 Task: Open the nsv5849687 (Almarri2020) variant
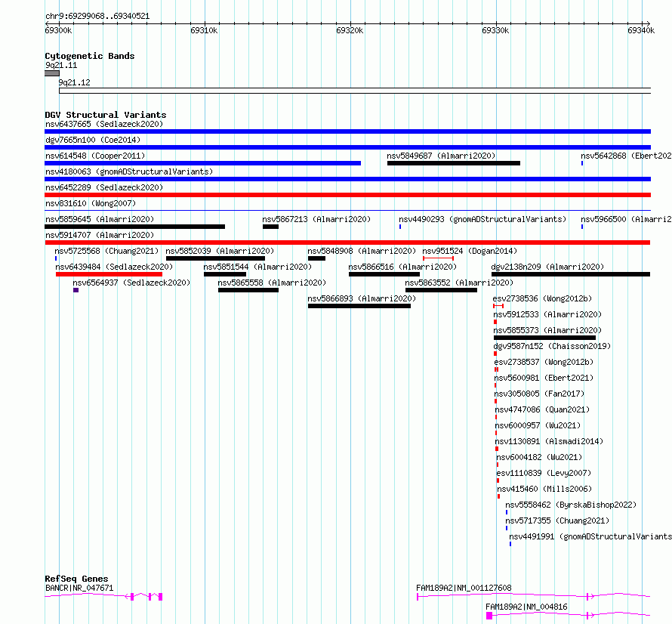[454, 163]
